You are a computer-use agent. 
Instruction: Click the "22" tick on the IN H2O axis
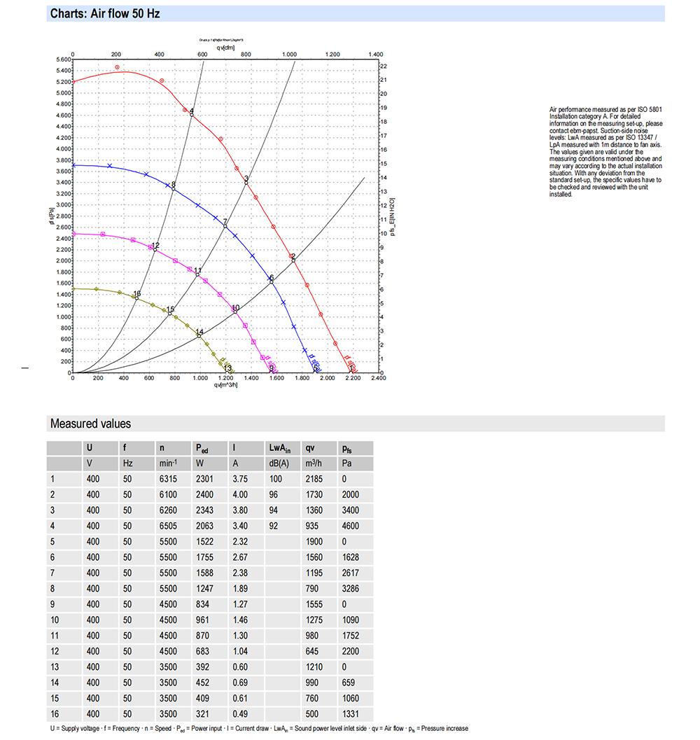click(x=384, y=66)
